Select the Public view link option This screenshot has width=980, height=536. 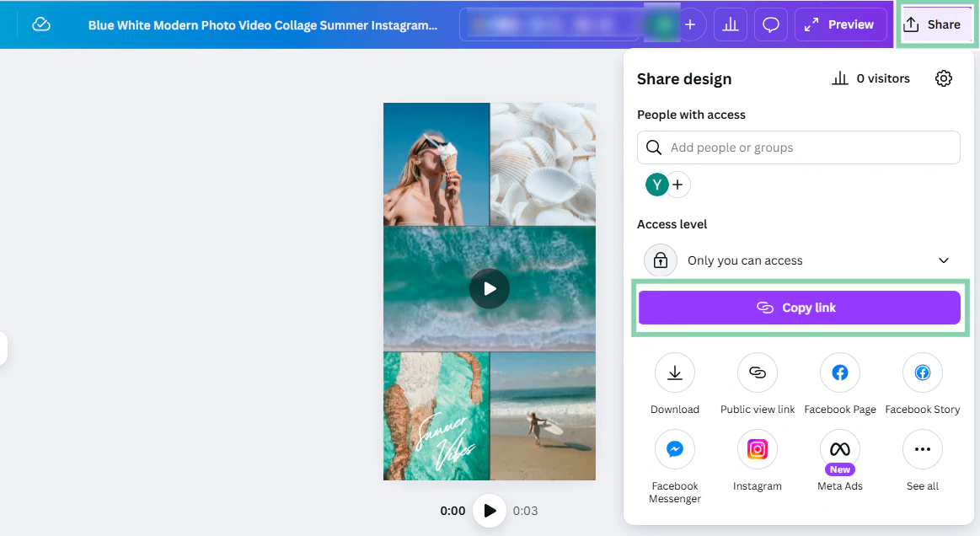point(758,384)
